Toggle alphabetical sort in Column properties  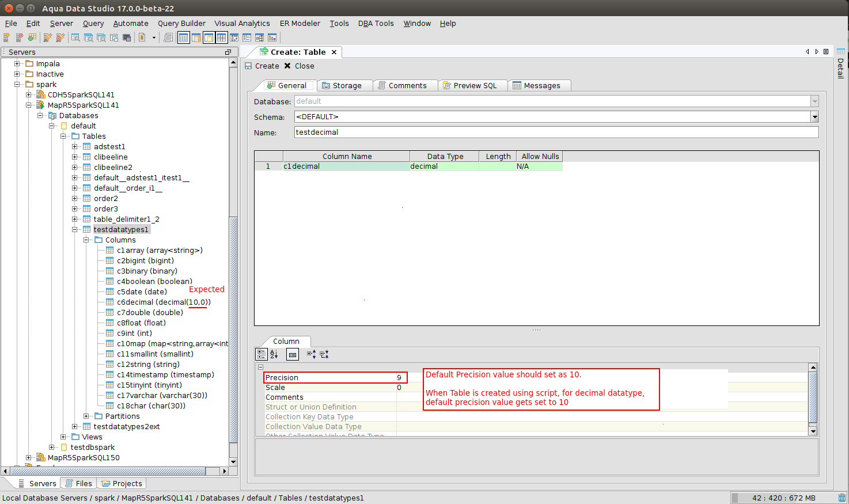click(274, 354)
